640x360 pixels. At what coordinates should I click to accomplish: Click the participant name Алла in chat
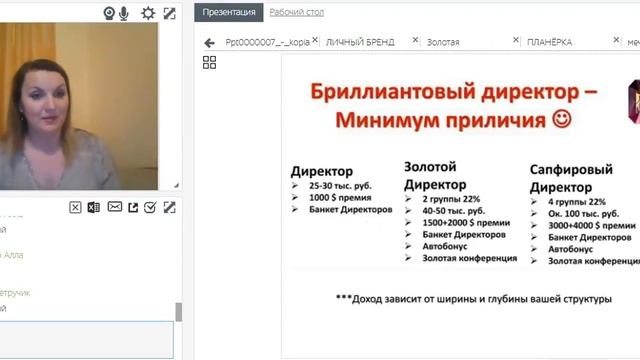(14, 255)
